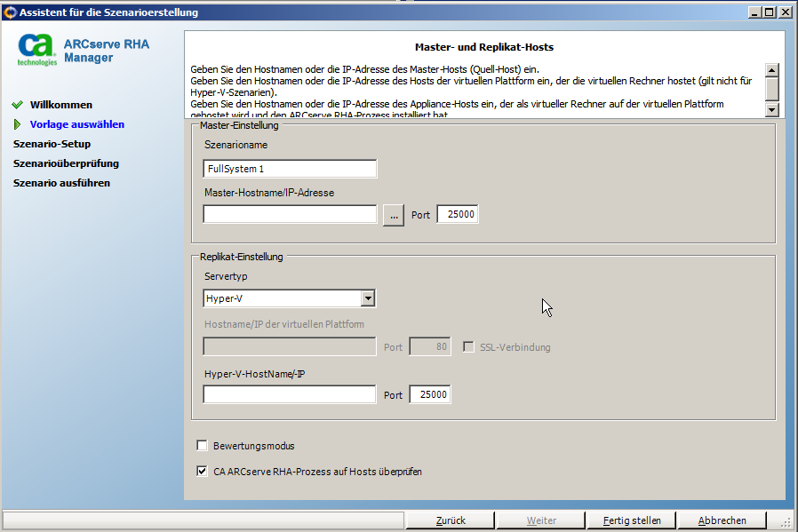
Task: Open the Willkommen step
Action: click(61, 105)
